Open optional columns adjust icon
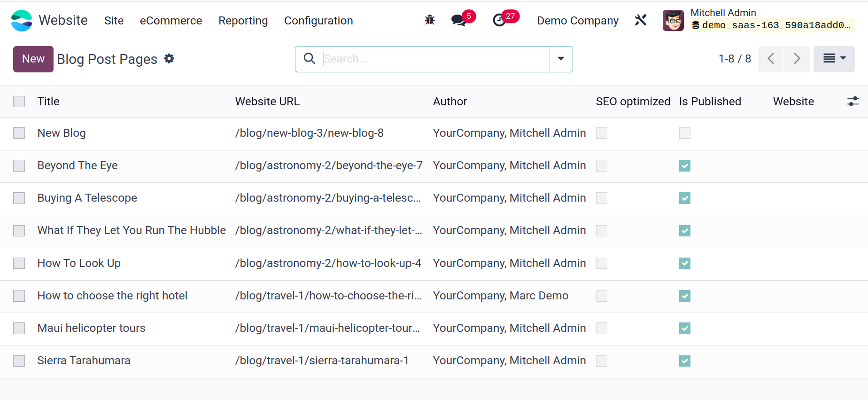Image resolution: width=868 pixels, height=400 pixels. tap(853, 102)
